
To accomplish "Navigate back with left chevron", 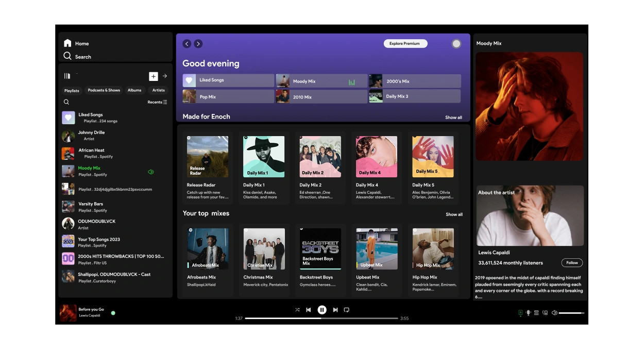I will (x=187, y=44).
